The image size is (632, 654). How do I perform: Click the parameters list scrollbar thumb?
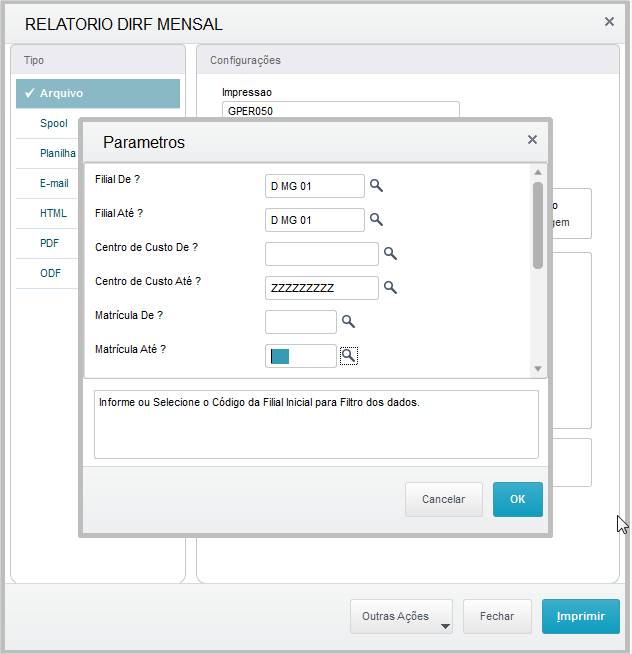[538, 226]
